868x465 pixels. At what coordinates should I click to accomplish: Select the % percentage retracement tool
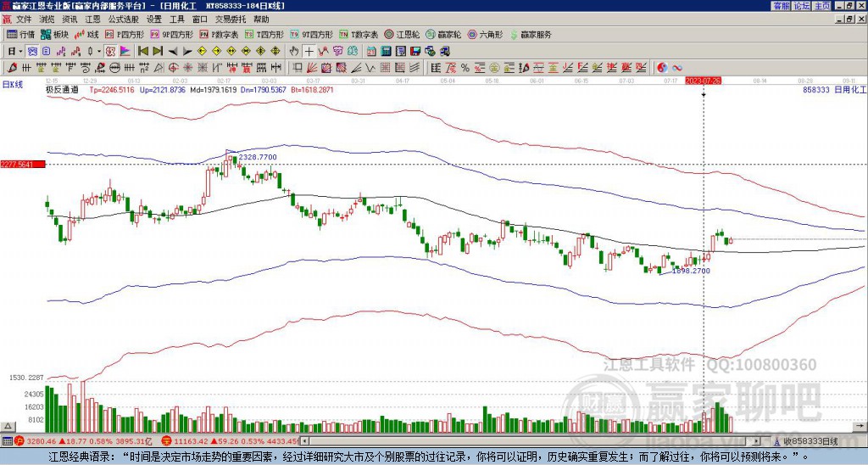pyautogui.click(x=465, y=68)
